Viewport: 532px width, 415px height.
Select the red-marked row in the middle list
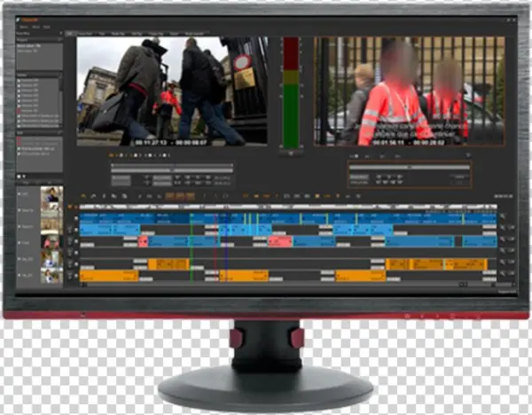(x=39, y=111)
